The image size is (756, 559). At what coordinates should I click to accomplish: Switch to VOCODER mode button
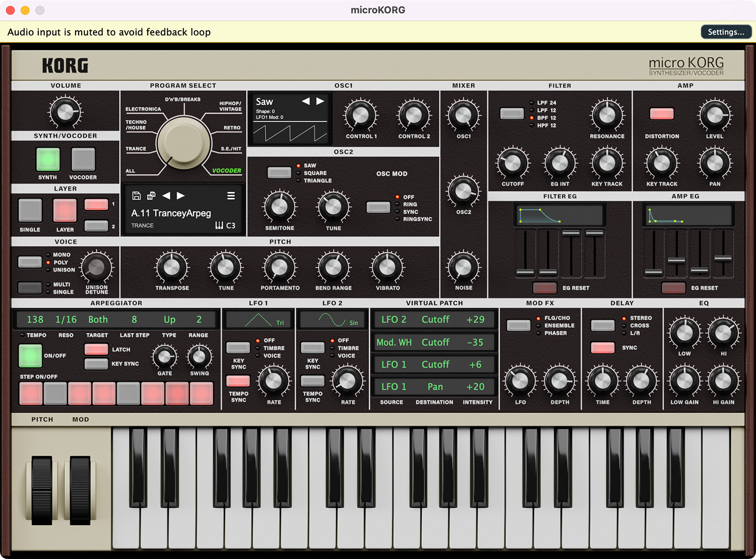[83, 159]
